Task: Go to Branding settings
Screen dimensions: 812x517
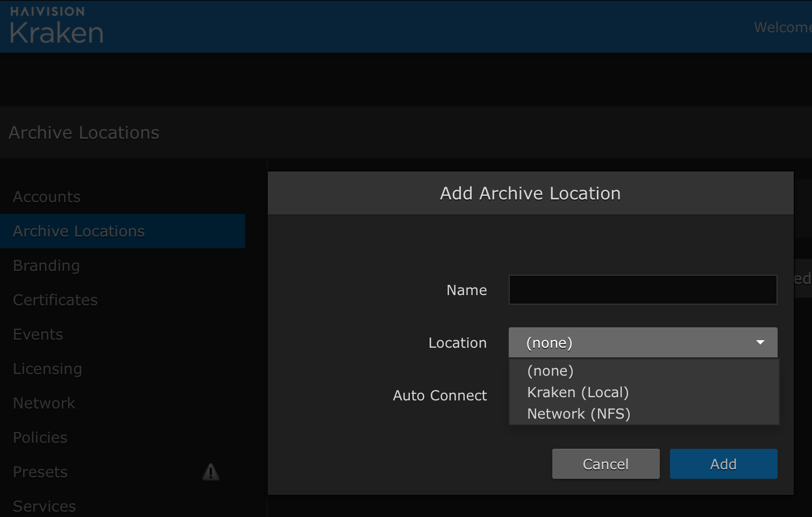Action: click(x=46, y=265)
